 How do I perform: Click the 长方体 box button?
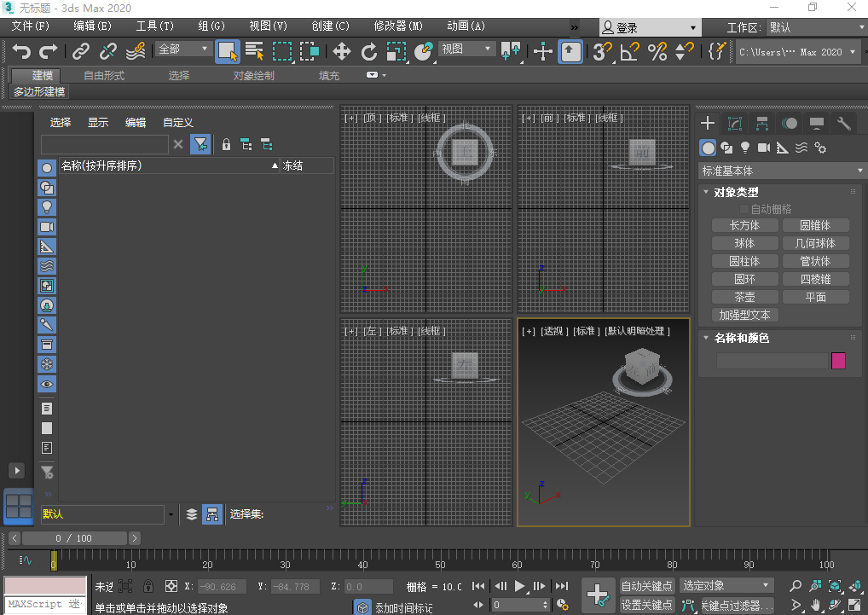[x=744, y=225]
